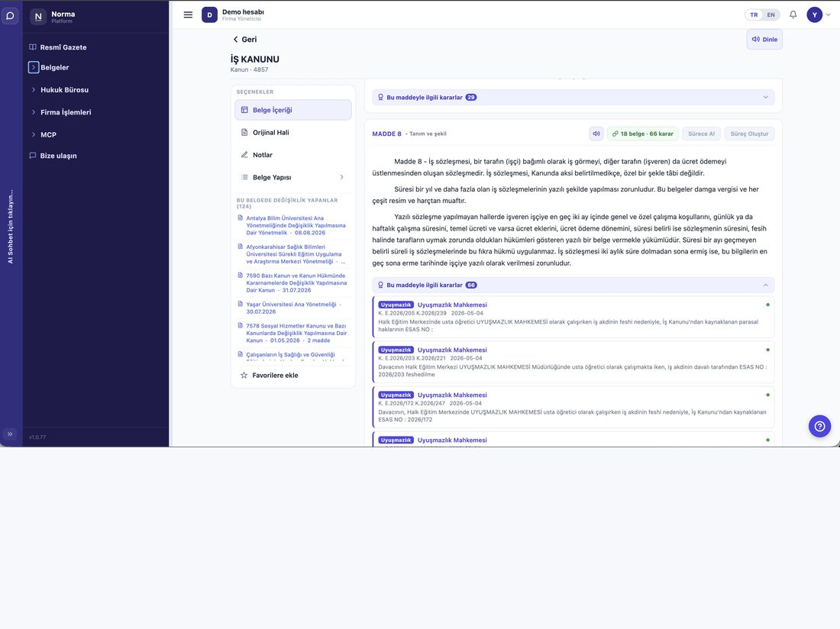The width and height of the screenshot is (840, 629).
Task: Click the Demo hesabı avatar D
Action: click(x=209, y=15)
